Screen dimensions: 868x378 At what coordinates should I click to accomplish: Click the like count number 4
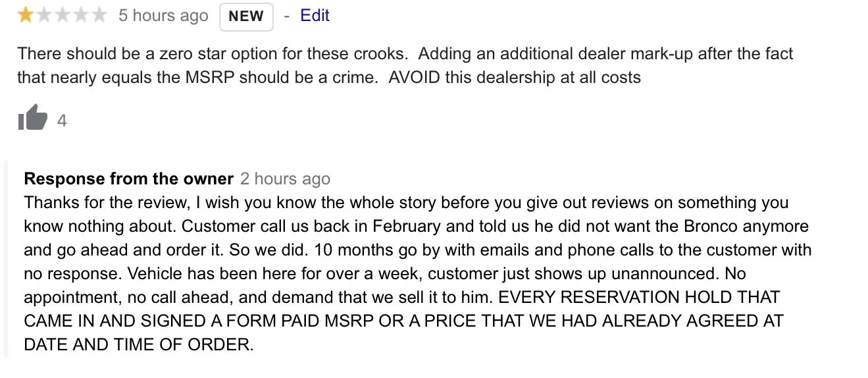[62, 121]
